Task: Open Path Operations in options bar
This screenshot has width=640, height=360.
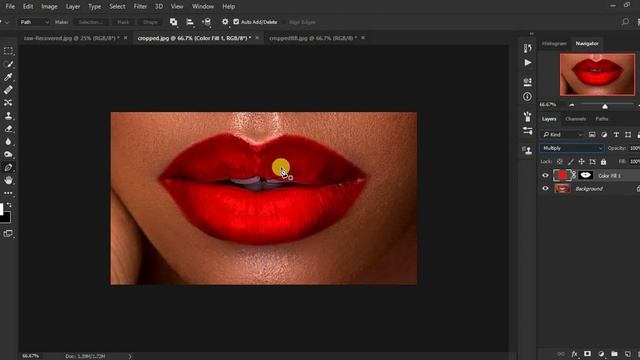Action: click(x=173, y=22)
